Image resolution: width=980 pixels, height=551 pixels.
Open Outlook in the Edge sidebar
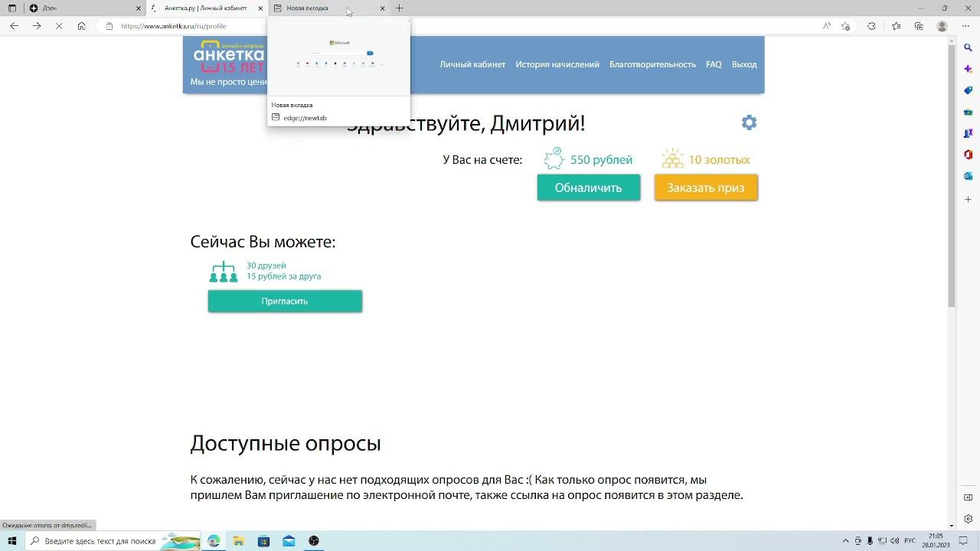(x=968, y=176)
